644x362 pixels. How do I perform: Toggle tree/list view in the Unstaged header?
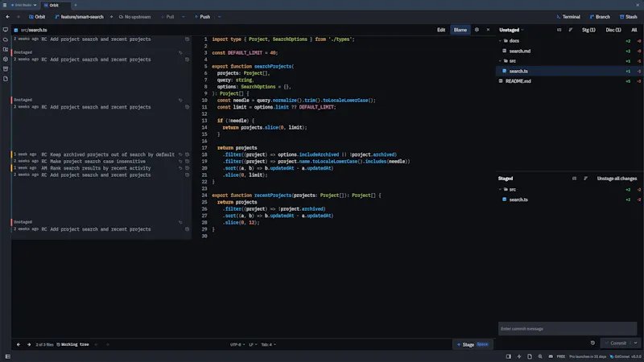[x=559, y=30]
